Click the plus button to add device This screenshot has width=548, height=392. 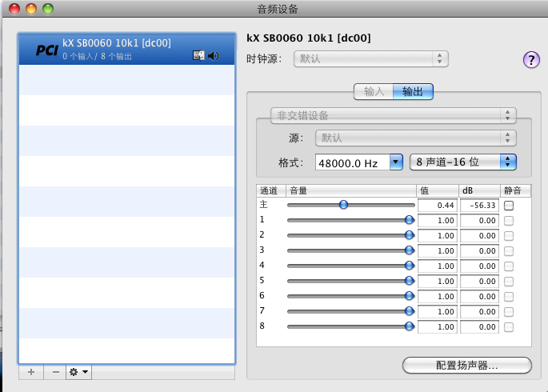click(x=30, y=372)
